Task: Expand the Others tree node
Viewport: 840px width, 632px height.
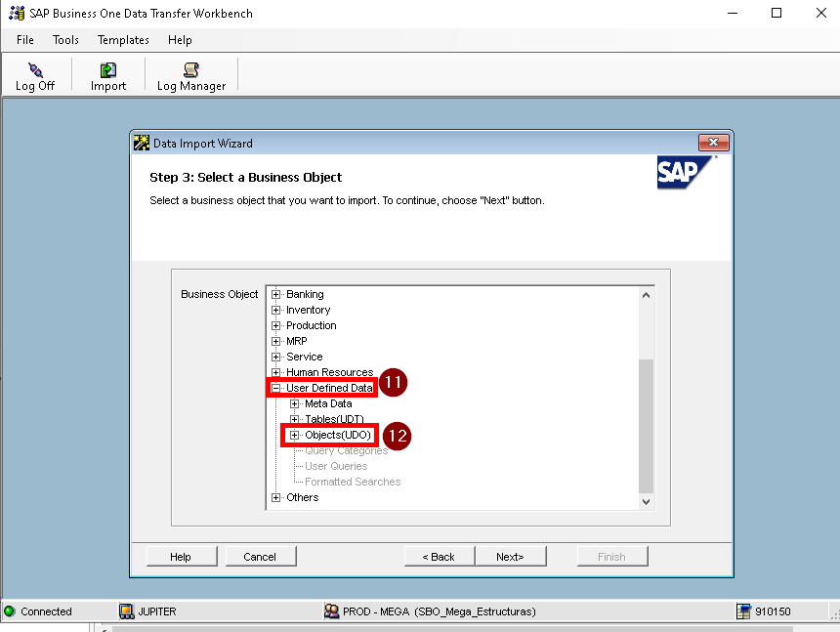Action: 275,497
